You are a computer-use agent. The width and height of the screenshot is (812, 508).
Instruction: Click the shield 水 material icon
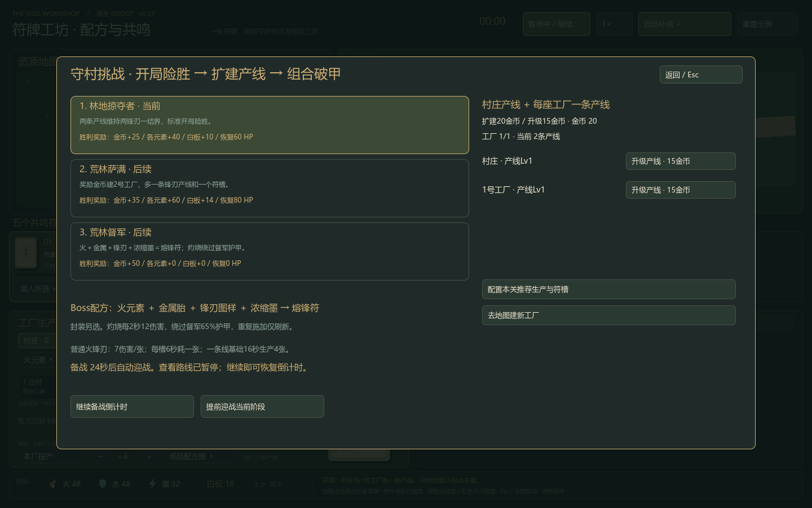tap(103, 484)
